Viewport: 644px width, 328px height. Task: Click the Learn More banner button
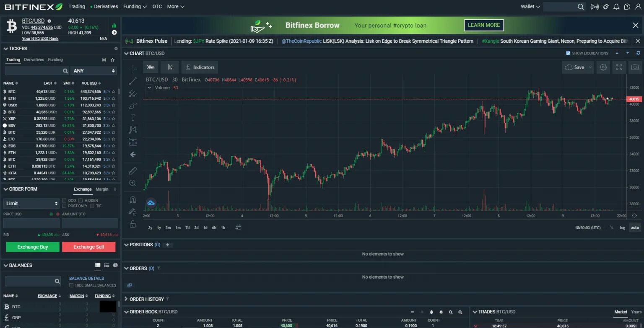(484, 25)
